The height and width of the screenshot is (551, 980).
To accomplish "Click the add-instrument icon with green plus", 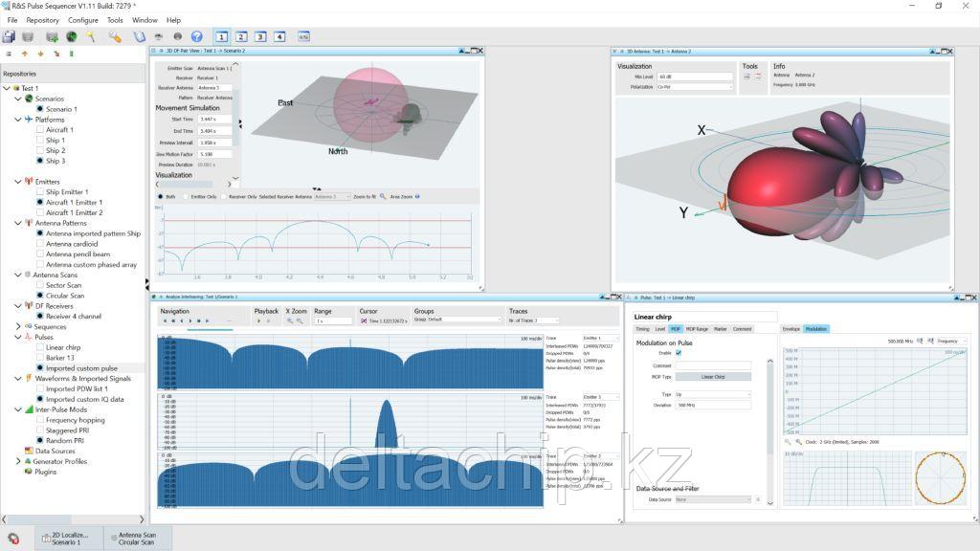I will (x=52, y=37).
